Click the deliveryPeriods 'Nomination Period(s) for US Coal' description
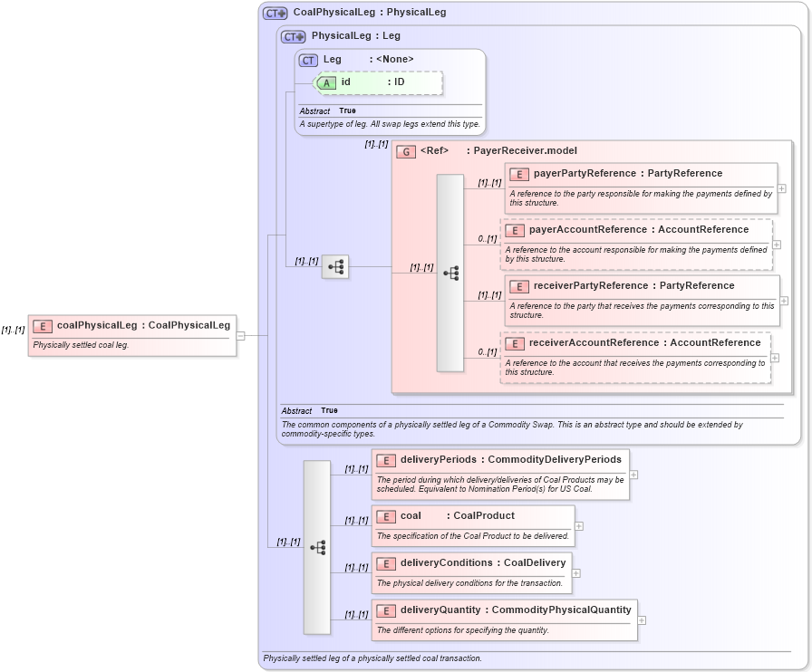812x672 pixels. (x=500, y=484)
